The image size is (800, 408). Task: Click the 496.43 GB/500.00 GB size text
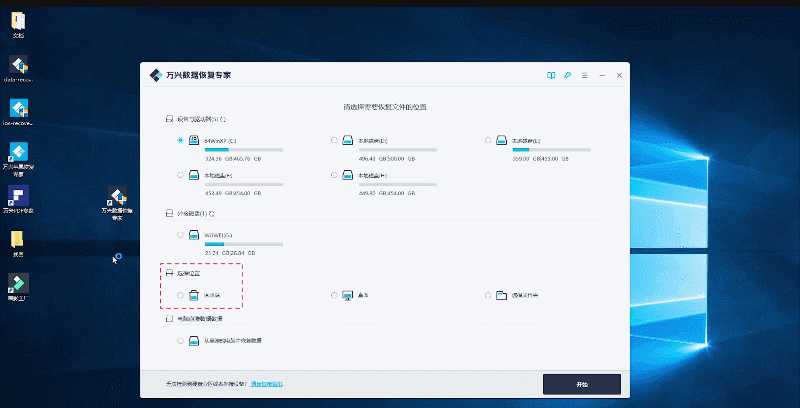click(x=387, y=159)
